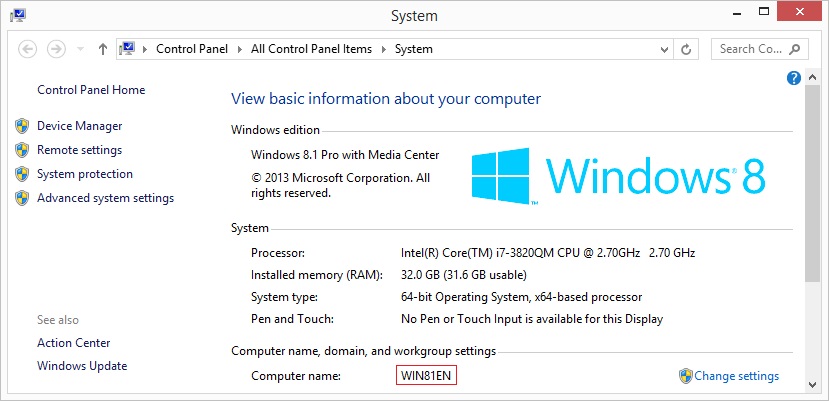Click shield icon beside Advanced system settings
The height and width of the screenshot is (401, 829).
coord(22,198)
